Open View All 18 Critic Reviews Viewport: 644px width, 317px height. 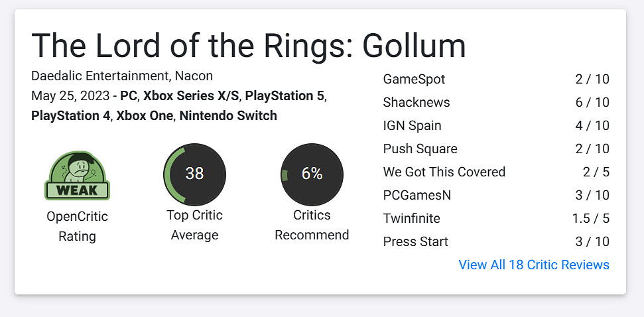533,265
